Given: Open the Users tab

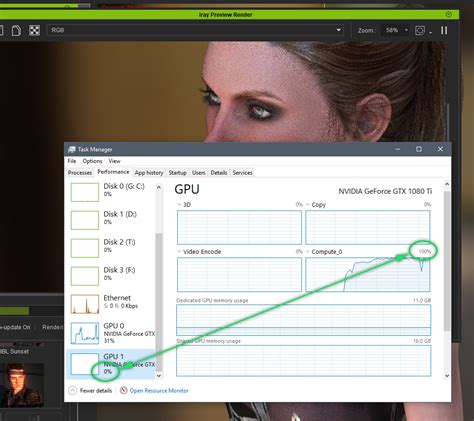Looking at the screenshot, I should point(198,173).
